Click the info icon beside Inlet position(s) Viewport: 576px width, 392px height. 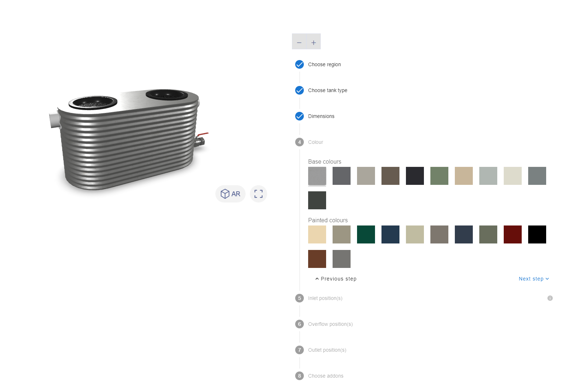(x=550, y=298)
